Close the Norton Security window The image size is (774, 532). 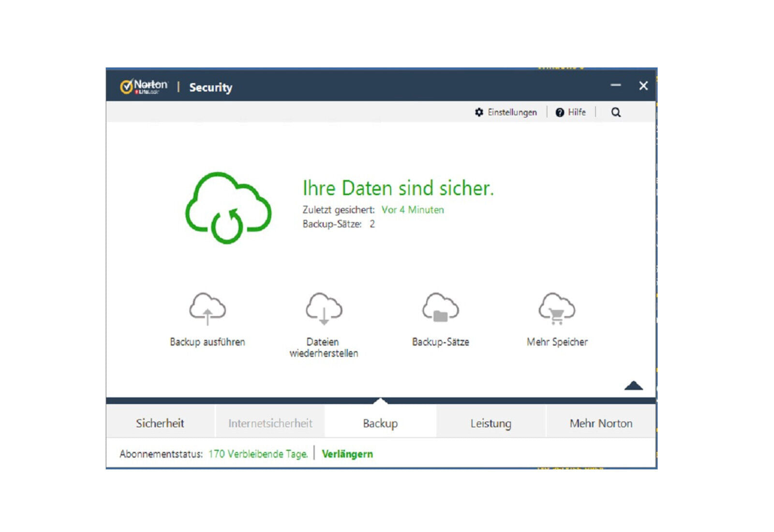tap(643, 86)
